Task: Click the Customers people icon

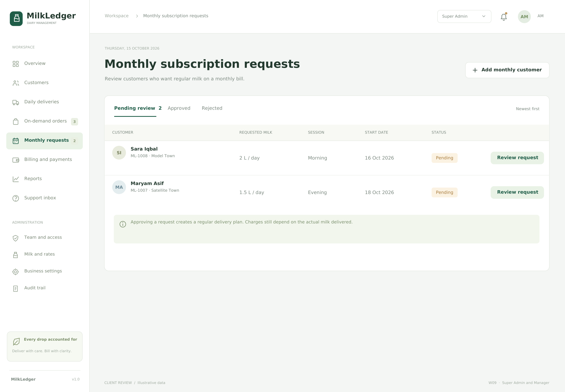Action: click(x=16, y=83)
